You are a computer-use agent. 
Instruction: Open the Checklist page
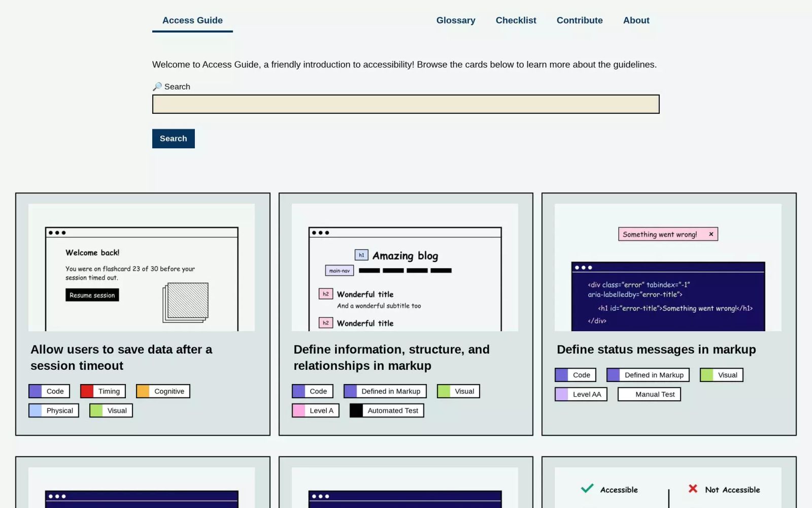point(516,20)
